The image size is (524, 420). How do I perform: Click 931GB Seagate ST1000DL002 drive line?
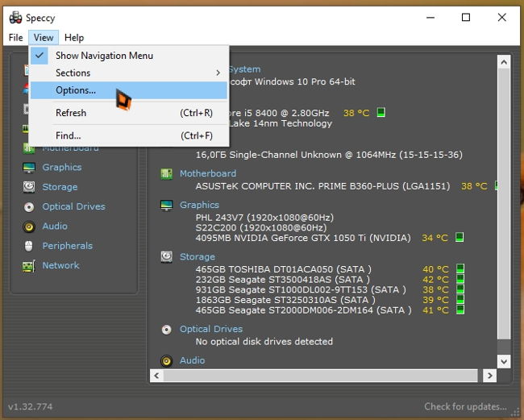[x=301, y=289]
